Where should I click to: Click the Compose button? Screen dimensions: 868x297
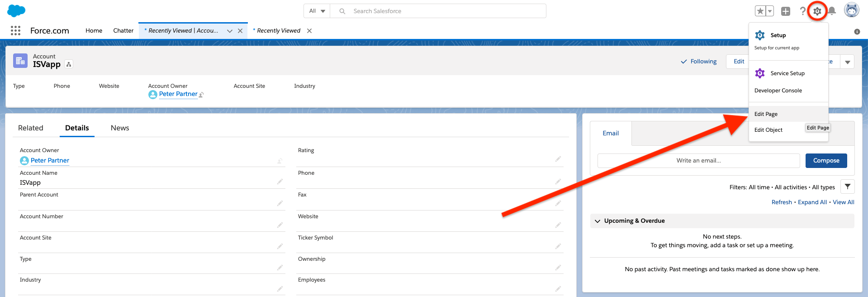point(826,160)
